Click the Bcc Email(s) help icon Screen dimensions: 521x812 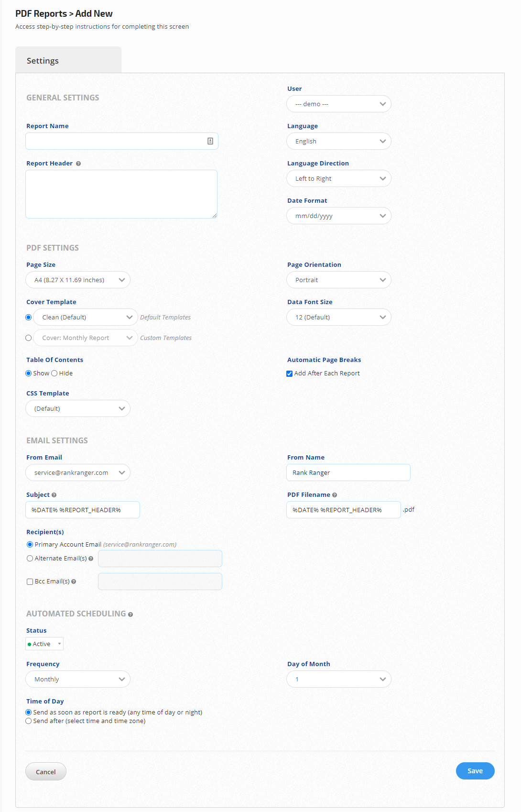[74, 582]
